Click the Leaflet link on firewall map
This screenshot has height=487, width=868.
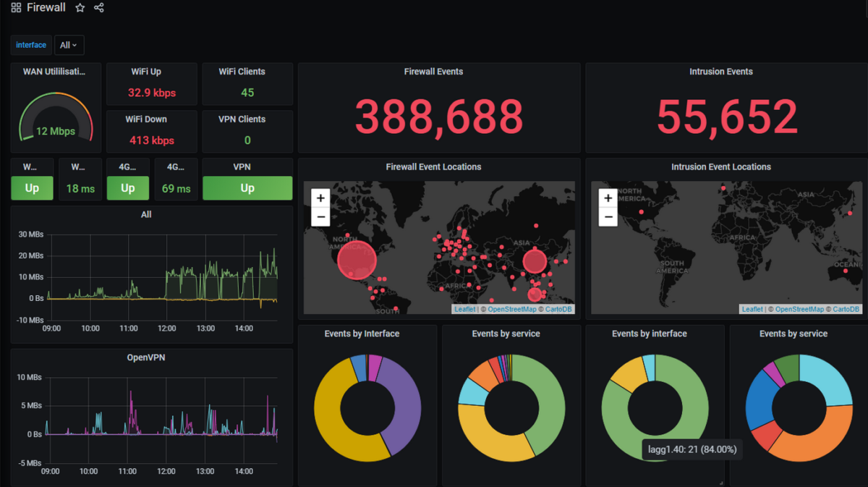pyautogui.click(x=464, y=309)
